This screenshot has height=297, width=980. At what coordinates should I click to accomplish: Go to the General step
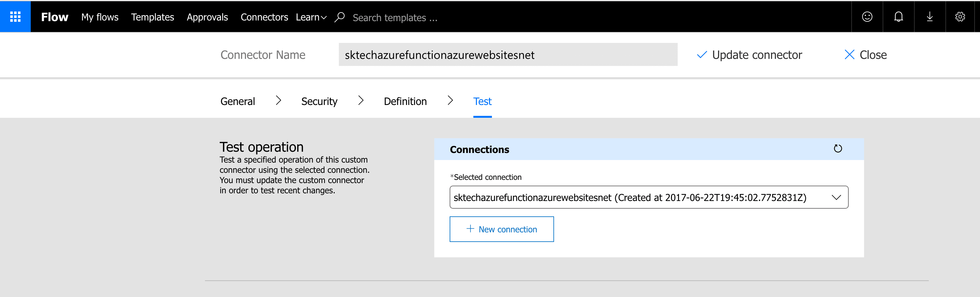(238, 101)
